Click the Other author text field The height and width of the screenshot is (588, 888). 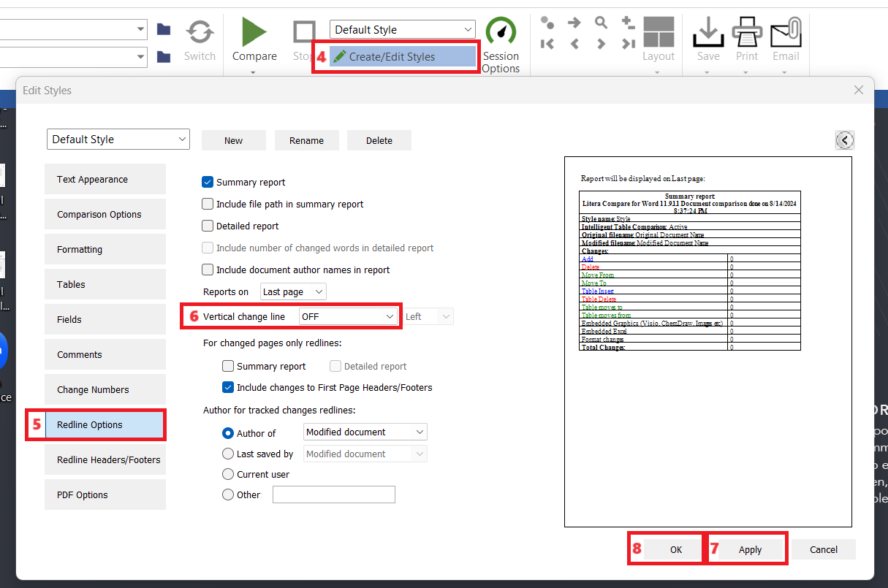[x=333, y=495]
